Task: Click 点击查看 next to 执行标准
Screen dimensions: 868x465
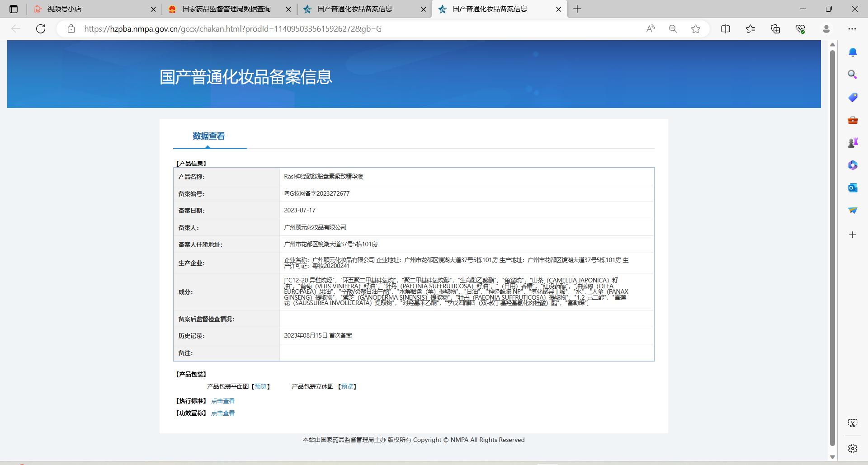Action: coord(223,401)
